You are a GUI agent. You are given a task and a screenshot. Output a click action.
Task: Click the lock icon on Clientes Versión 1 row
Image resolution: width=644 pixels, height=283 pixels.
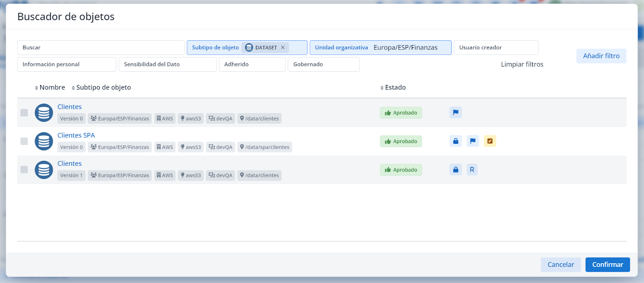click(455, 170)
